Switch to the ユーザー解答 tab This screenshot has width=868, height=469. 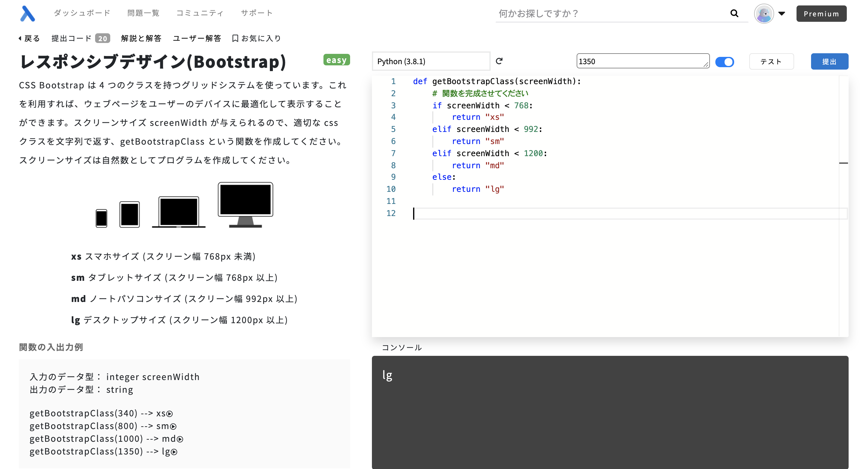[197, 38]
